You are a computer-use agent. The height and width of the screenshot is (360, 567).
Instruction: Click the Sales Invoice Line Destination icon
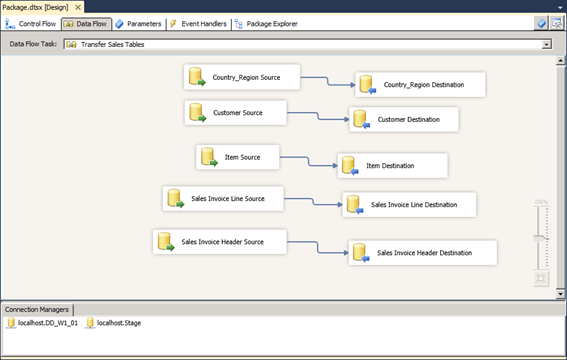pyautogui.click(x=355, y=204)
